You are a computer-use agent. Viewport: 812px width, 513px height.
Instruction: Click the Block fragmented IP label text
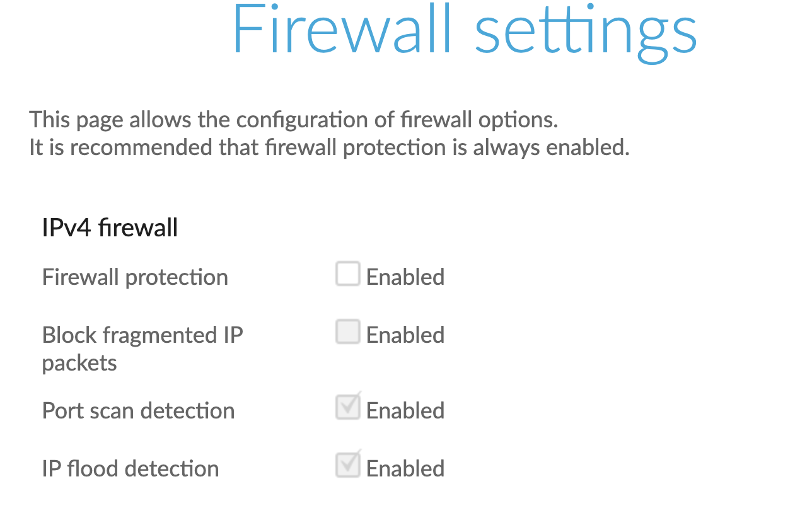coord(142,335)
